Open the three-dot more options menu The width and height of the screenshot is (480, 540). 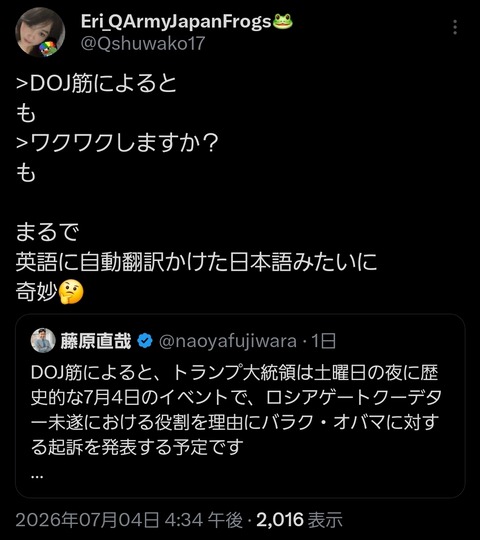point(455,27)
